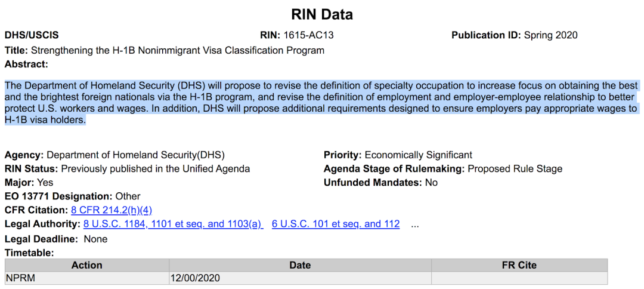644x289 pixels.
Task: Click the Agency Department of Homeland Security line
Action: (x=114, y=155)
